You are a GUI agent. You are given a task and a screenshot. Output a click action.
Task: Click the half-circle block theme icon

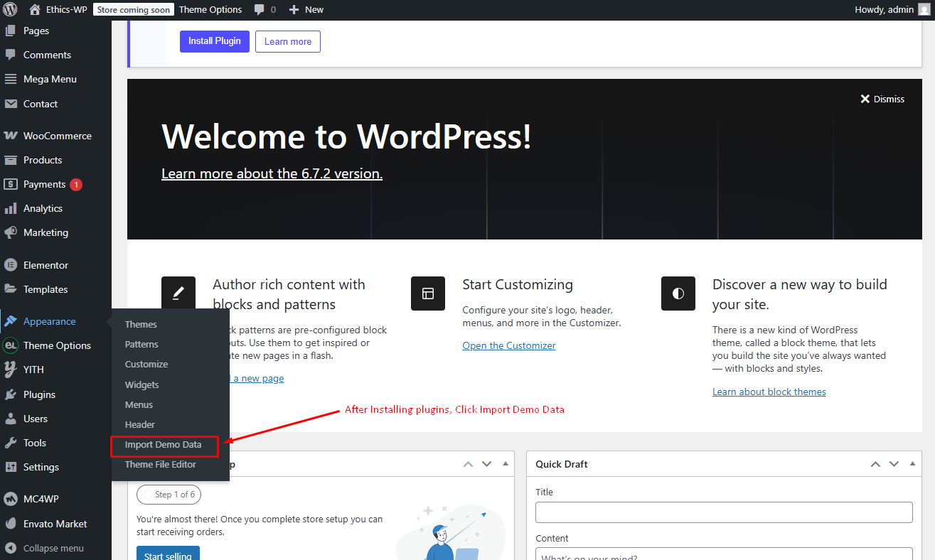point(678,294)
